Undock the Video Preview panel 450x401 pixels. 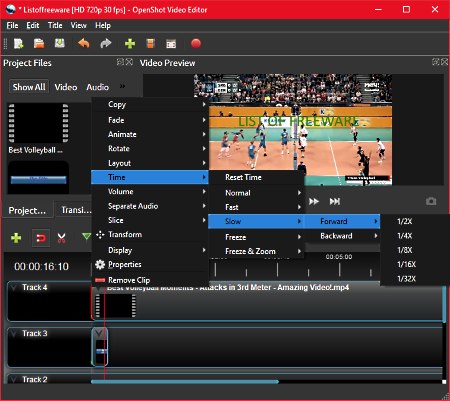[435, 62]
